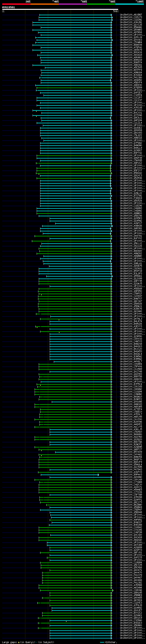Select hit label UniRef100_B4MUZ6
Image resolution: width=146 pixels, height=644 pixels.
click(x=131, y=324)
